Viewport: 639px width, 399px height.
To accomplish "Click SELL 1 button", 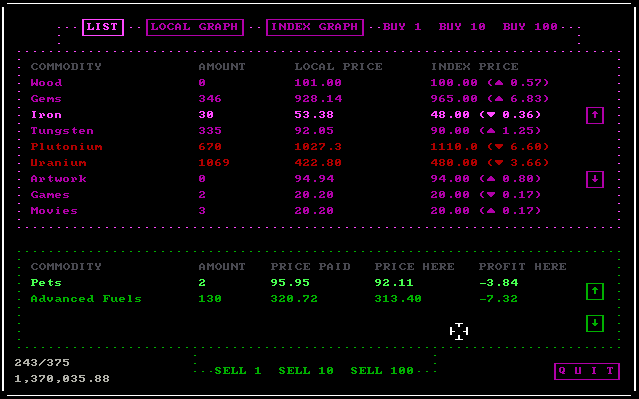I will click(x=238, y=371).
